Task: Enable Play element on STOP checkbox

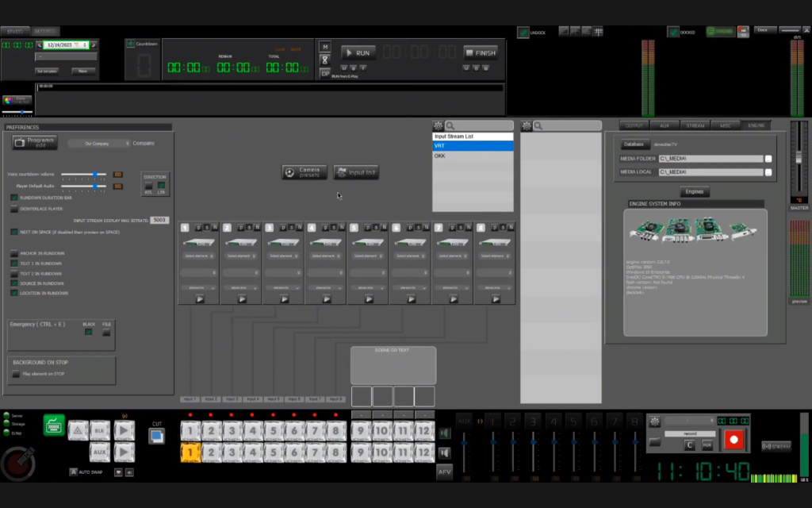Action: click(16, 374)
